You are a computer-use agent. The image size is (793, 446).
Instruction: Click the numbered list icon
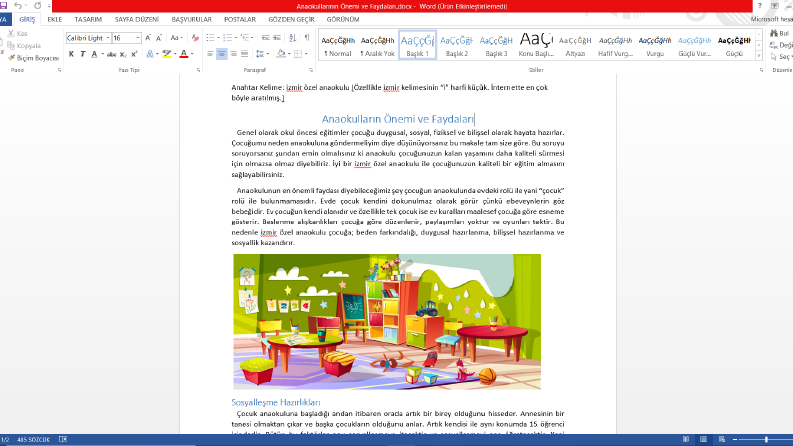coord(227,38)
